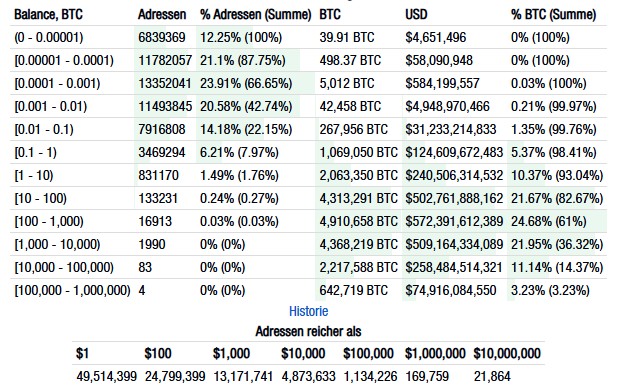
Task: Click the USD column header
Action: pos(416,15)
